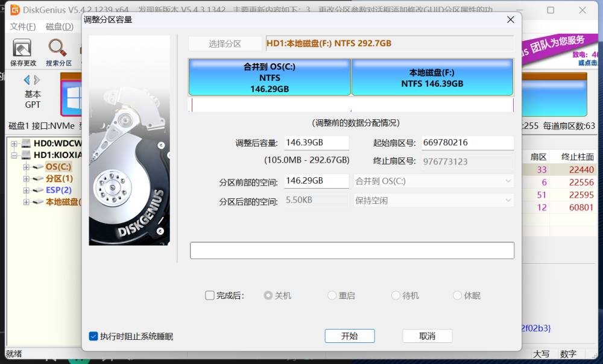The height and width of the screenshot is (364, 603).
Task: Click the 扇区 column header
Action: 538,157
